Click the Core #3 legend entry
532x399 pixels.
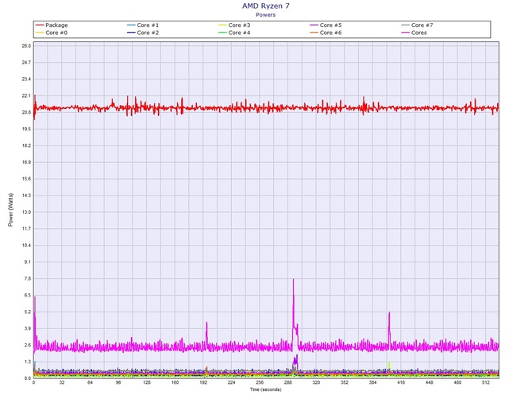click(x=234, y=25)
